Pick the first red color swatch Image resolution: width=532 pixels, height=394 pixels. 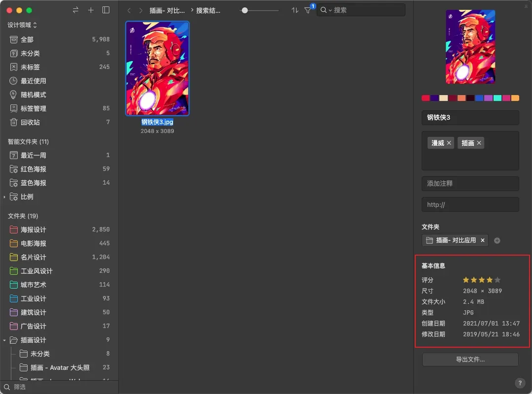pos(426,98)
